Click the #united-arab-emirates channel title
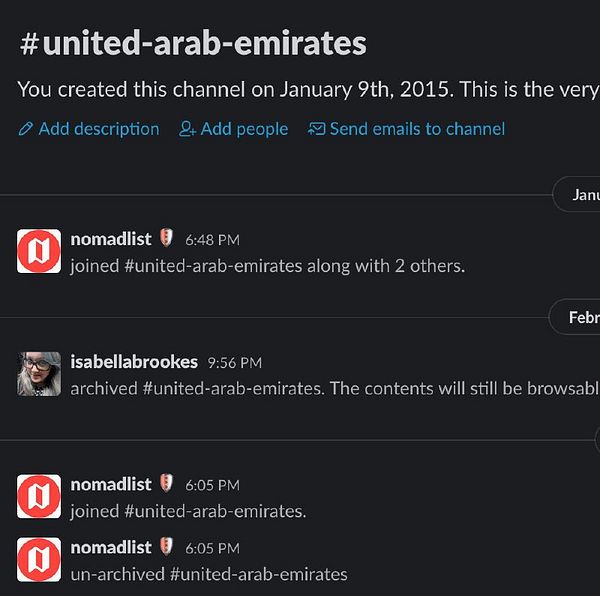Viewport: 600px width, 596px height. 192,43
